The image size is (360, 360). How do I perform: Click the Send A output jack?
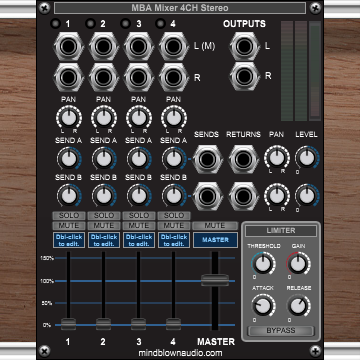[208, 159]
